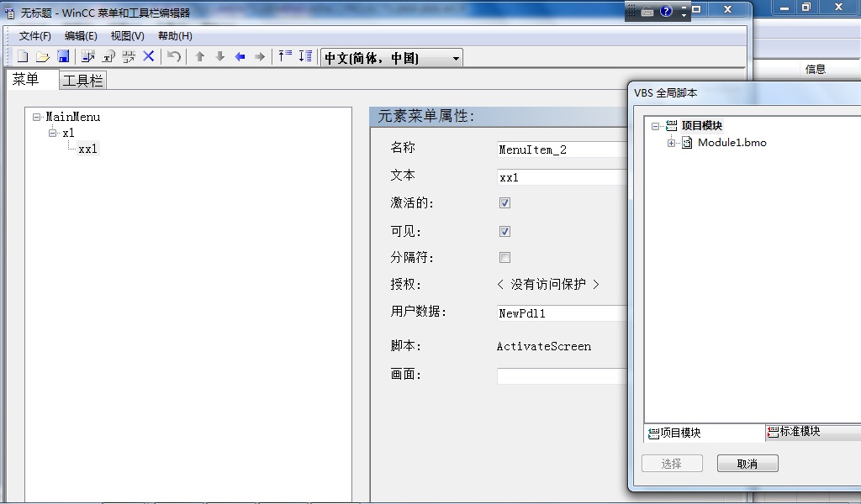Screen dimensions: 861x504
Task: Click the dotted grid item toolbar icon
Action: [x=129, y=56]
